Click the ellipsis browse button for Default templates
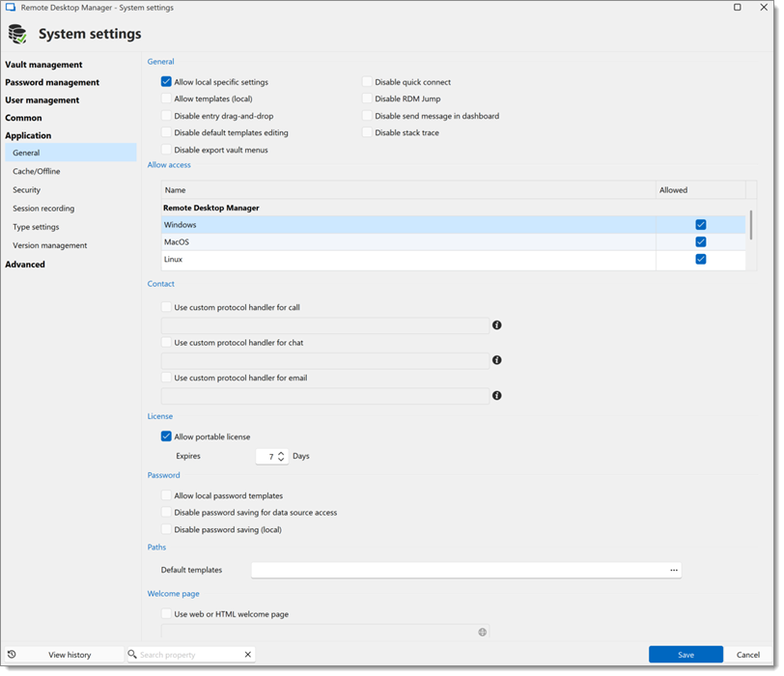 pyautogui.click(x=674, y=570)
